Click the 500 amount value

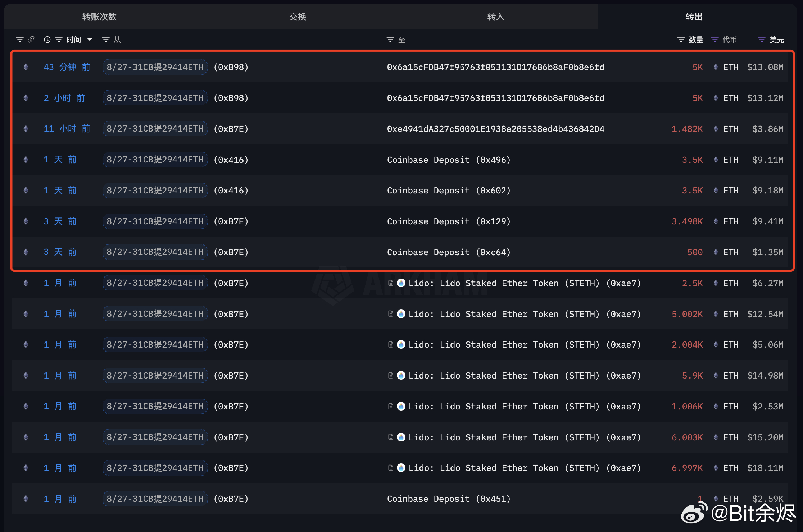695,252
